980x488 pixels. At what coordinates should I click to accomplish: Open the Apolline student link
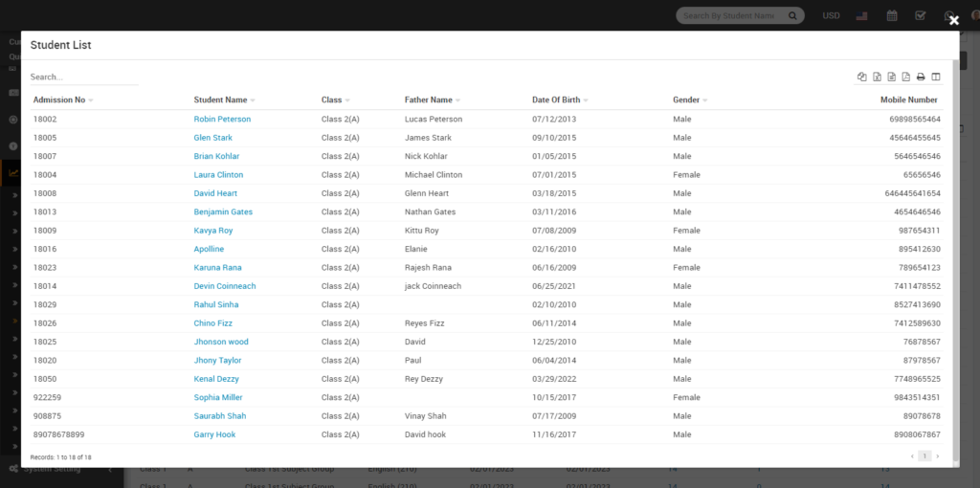click(209, 249)
